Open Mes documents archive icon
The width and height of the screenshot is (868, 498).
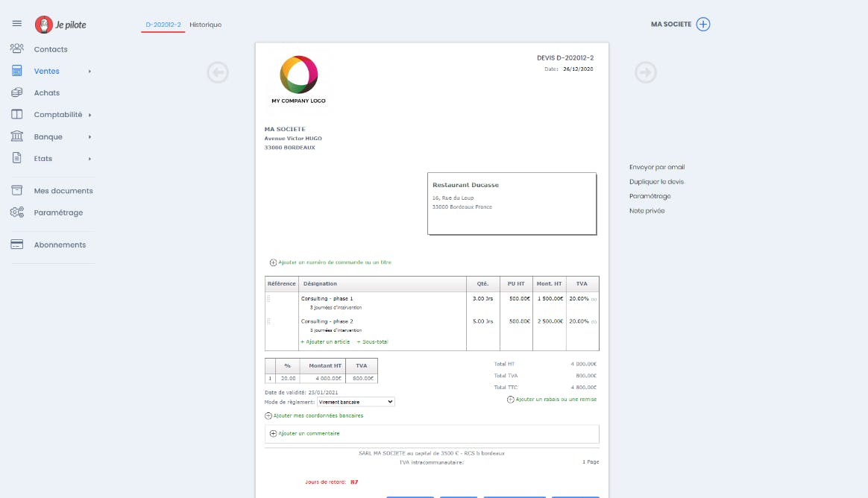pyautogui.click(x=17, y=191)
